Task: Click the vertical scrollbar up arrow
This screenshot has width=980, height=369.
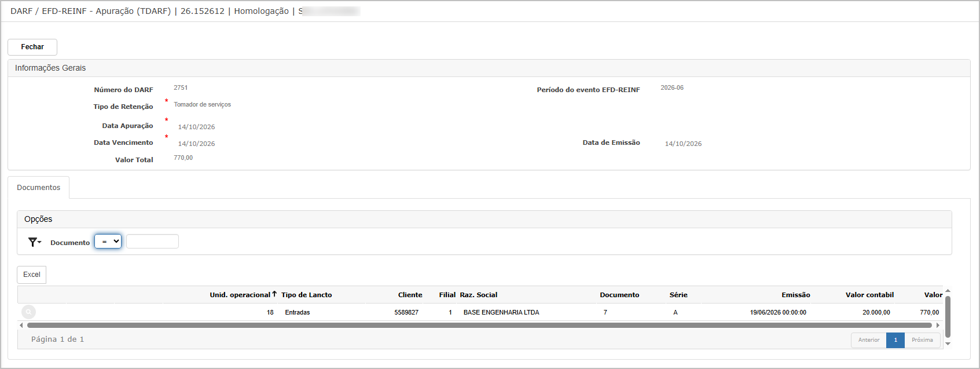Action: (x=948, y=291)
